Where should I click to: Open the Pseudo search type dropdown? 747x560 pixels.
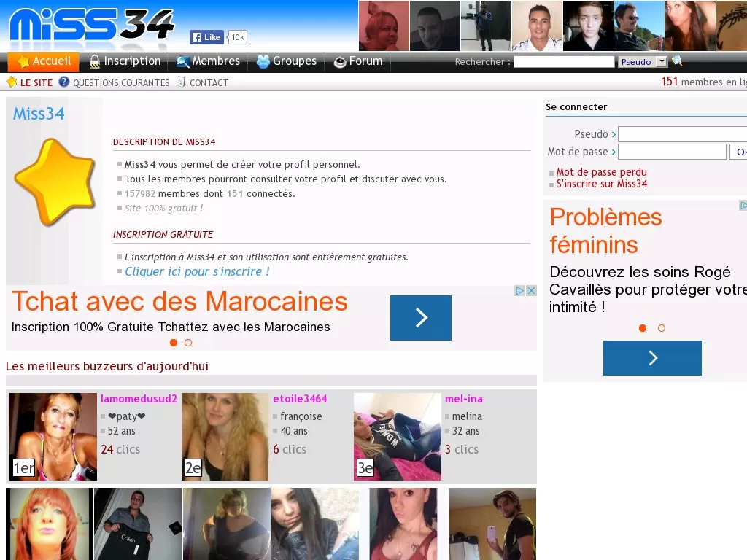pyautogui.click(x=662, y=62)
